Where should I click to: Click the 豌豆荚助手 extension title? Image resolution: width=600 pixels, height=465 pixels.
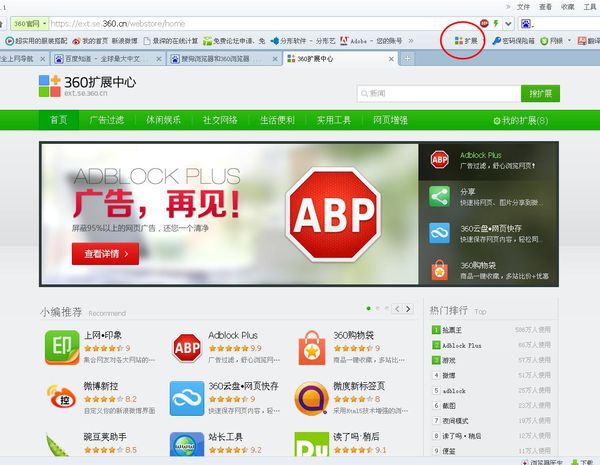point(105,437)
